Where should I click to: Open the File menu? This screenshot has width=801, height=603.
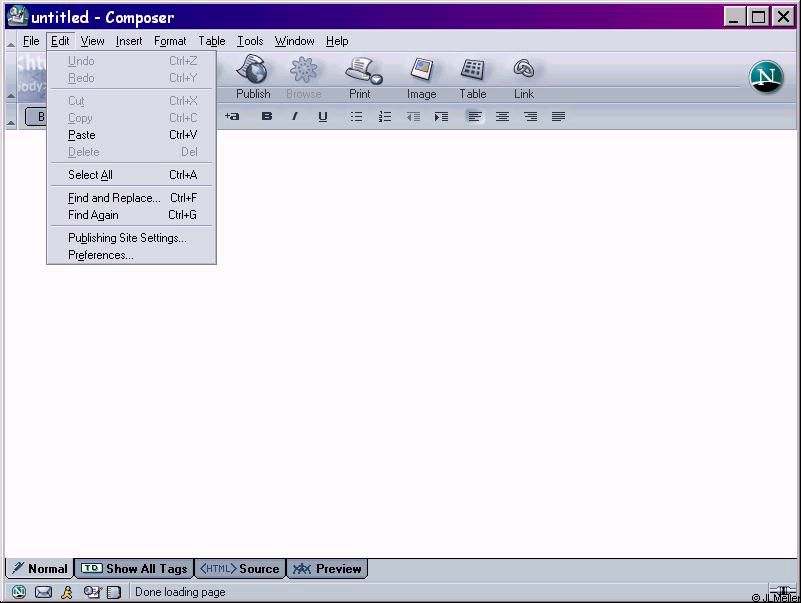pyautogui.click(x=31, y=41)
